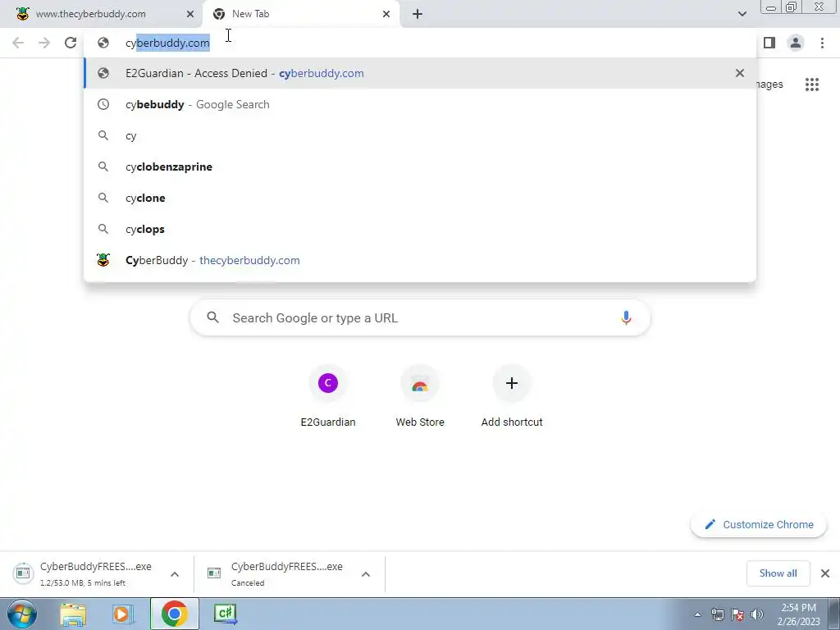840x630 pixels.
Task: Open a new tab with plus button
Action: tap(418, 14)
